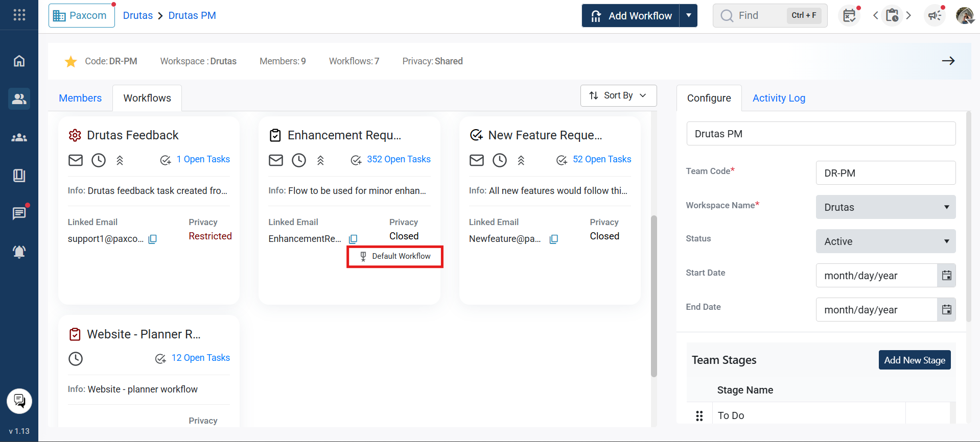Image resolution: width=980 pixels, height=442 pixels.
Task: Open the apps grid menu icon
Action: click(19, 15)
